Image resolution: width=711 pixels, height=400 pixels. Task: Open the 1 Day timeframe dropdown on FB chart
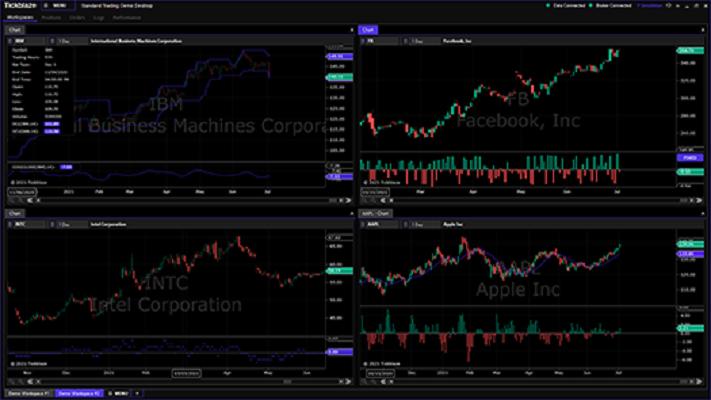tap(425, 41)
